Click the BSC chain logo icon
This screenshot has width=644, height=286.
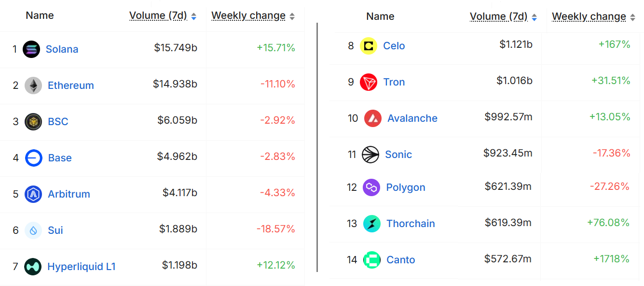33,121
